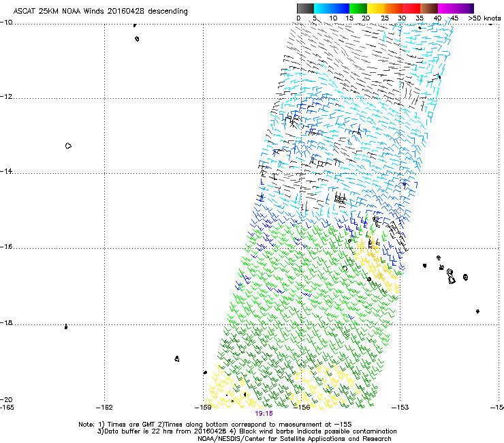Click the cyan-blue 5-15 knots legend segment

pos(332,8)
